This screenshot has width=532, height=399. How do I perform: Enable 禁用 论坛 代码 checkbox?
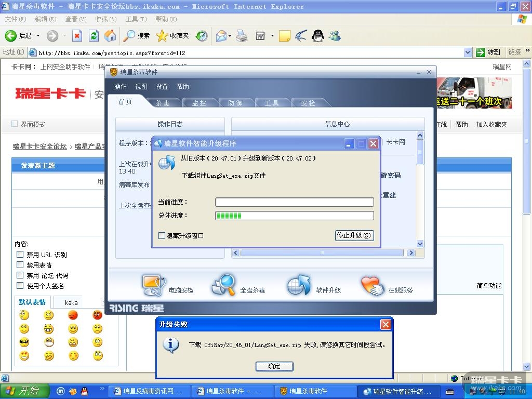[x=20, y=275]
